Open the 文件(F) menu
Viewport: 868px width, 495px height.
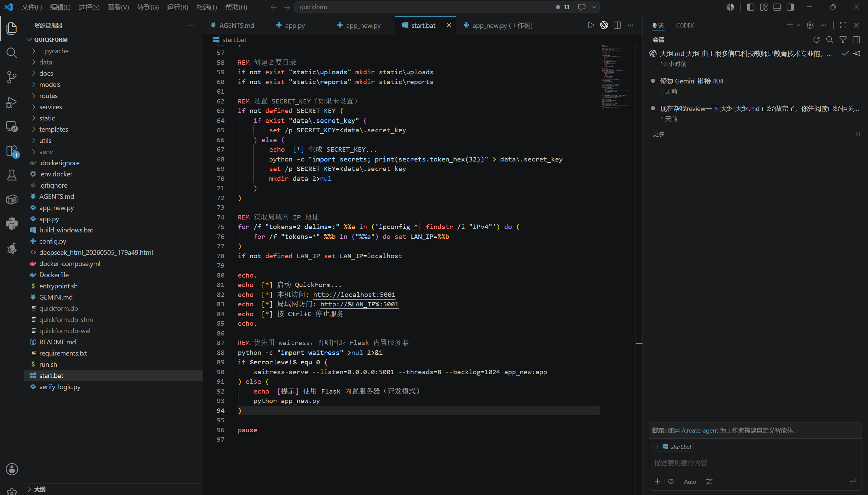(32, 7)
